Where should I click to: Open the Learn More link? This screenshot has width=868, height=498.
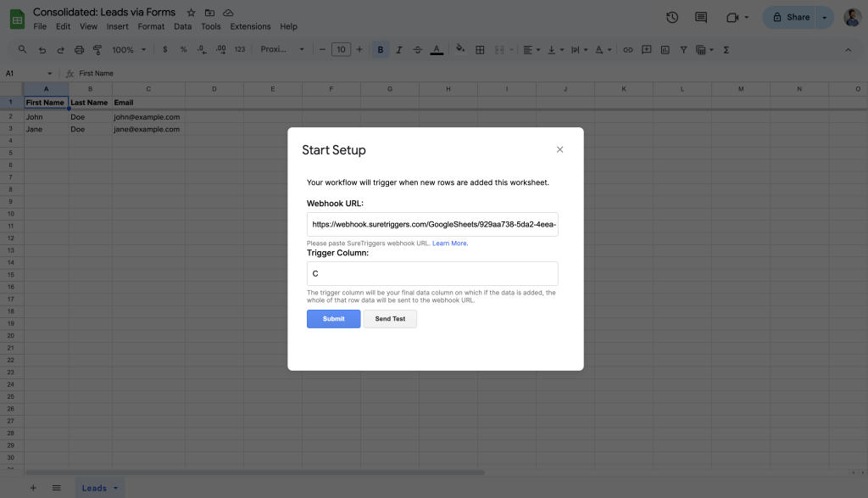[449, 243]
